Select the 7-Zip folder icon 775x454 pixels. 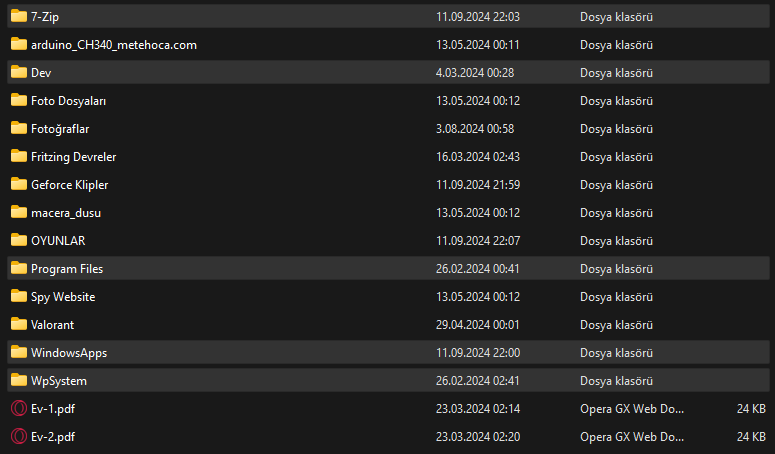pos(19,16)
